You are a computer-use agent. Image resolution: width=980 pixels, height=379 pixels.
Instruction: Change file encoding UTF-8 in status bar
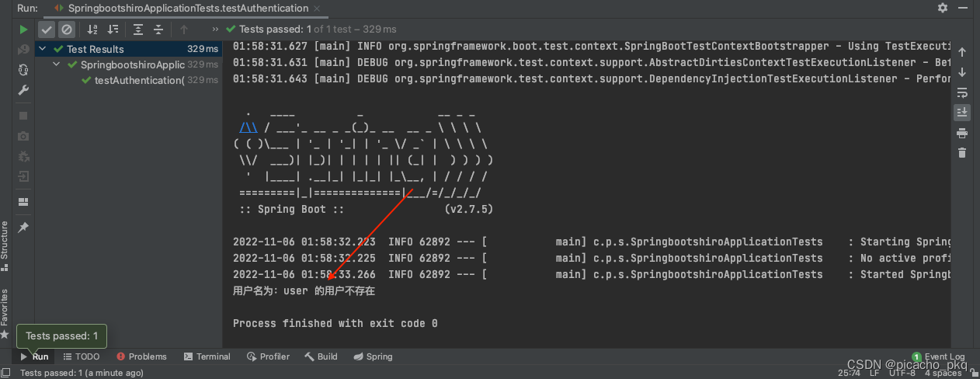point(902,373)
